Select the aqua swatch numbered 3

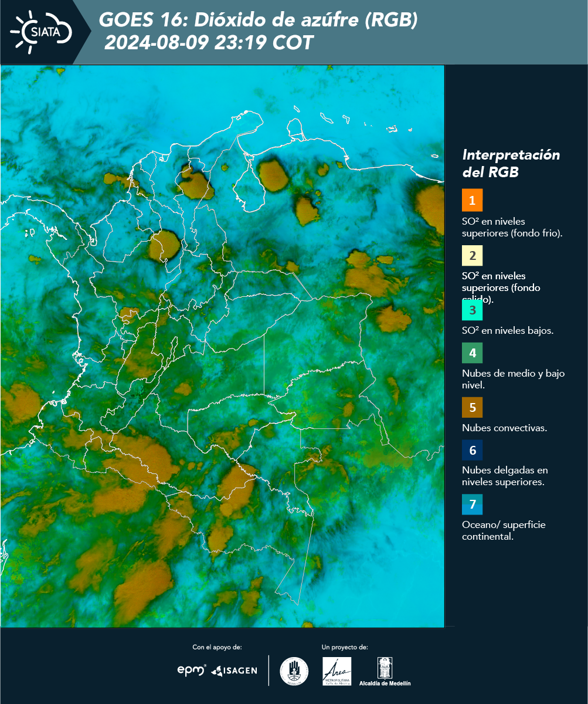tap(472, 309)
